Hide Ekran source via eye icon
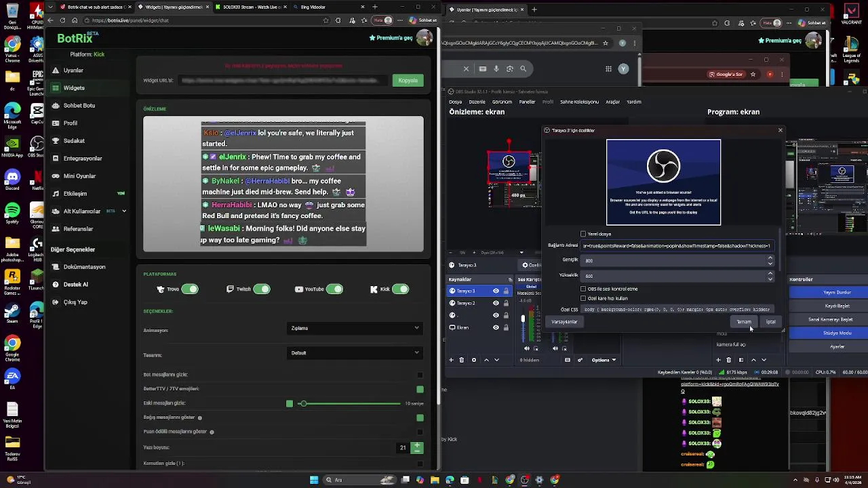 [496, 327]
